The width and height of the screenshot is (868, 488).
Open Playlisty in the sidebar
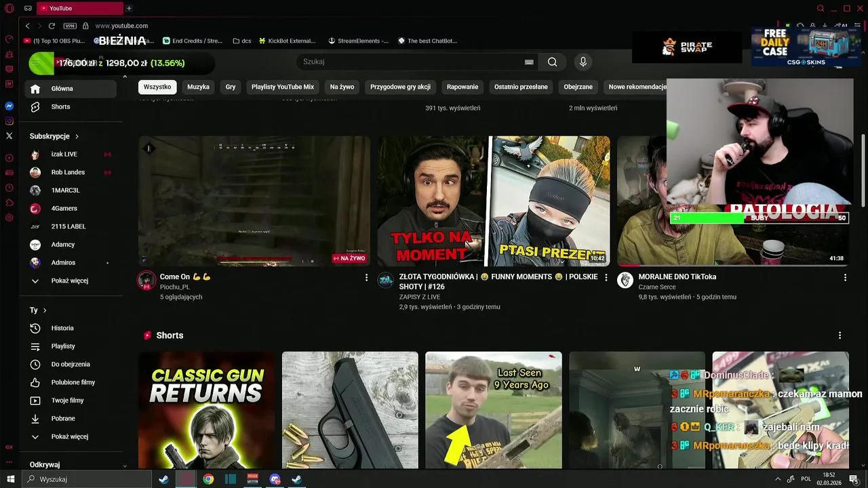[x=71, y=346]
